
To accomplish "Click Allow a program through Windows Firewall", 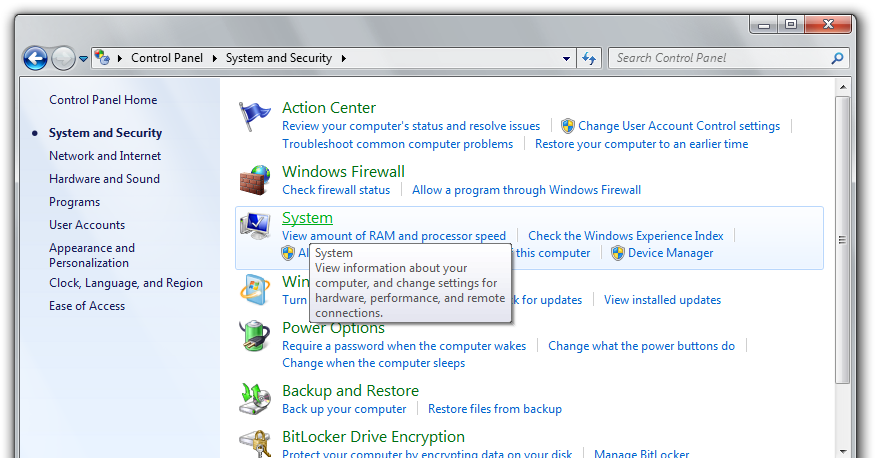I will pyautogui.click(x=526, y=190).
